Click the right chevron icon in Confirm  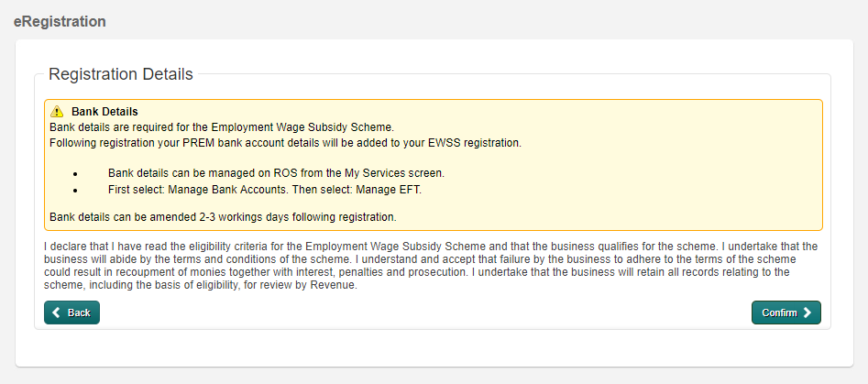(808, 313)
